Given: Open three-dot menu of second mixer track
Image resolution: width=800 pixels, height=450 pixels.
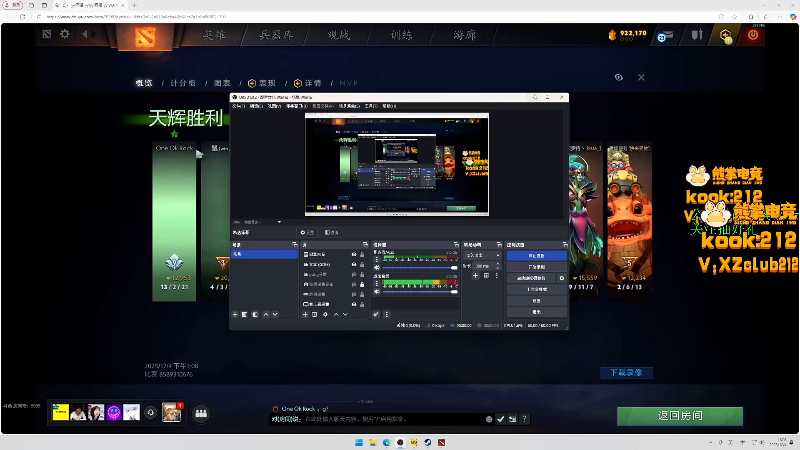Looking at the screenshot, I should 377,284.
